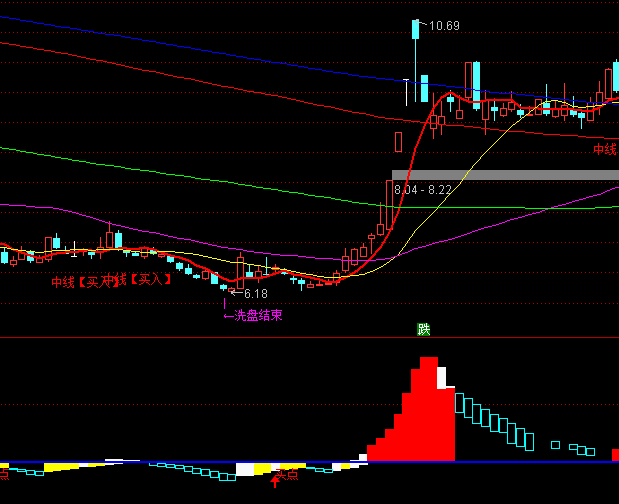The width and height of the screenshot is (619, 504).
Task: Click the isolated hollow cyan square in histogram
Action: (556, 443)
